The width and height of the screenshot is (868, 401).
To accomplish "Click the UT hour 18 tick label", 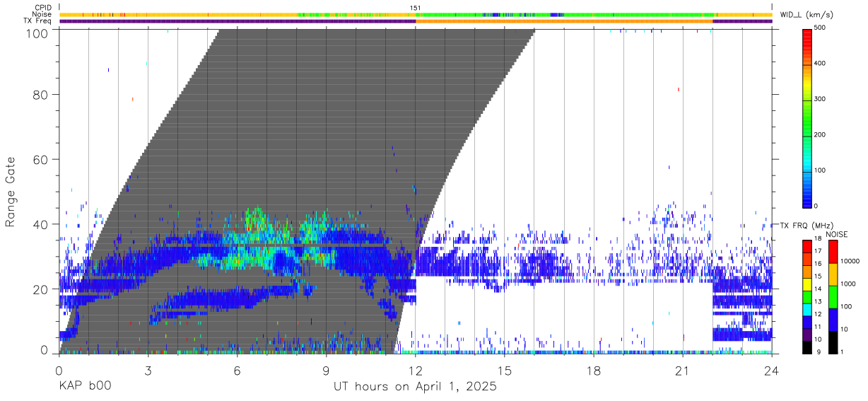I will 594,371.
